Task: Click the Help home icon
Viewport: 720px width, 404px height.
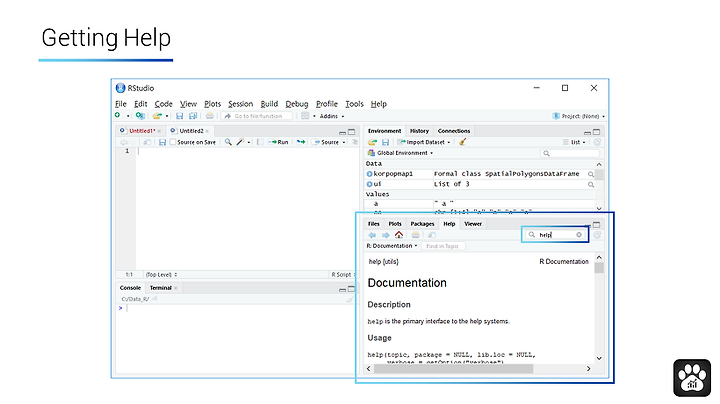Action: [x=399, y=235]
